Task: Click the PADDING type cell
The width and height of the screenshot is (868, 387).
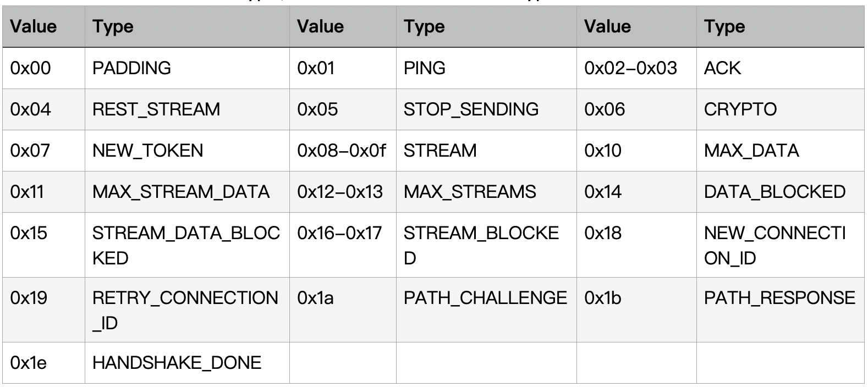Action: pos(187,68)
